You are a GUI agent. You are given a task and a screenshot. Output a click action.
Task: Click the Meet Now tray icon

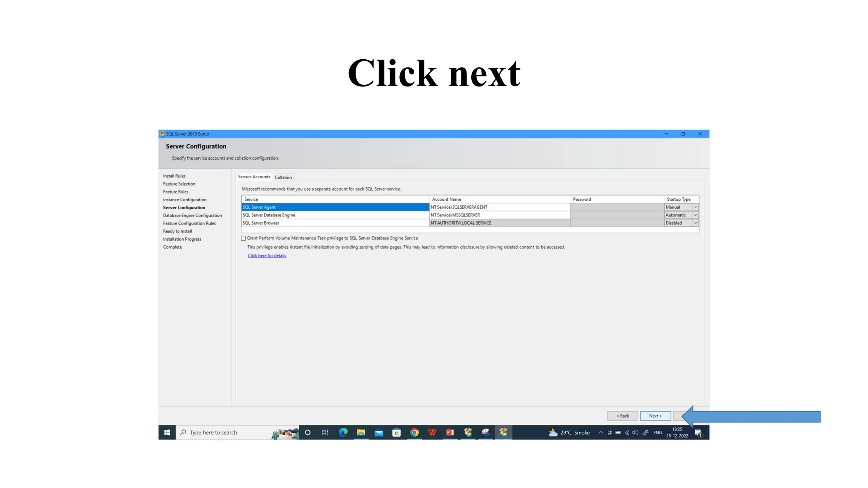tap(609, 433)
